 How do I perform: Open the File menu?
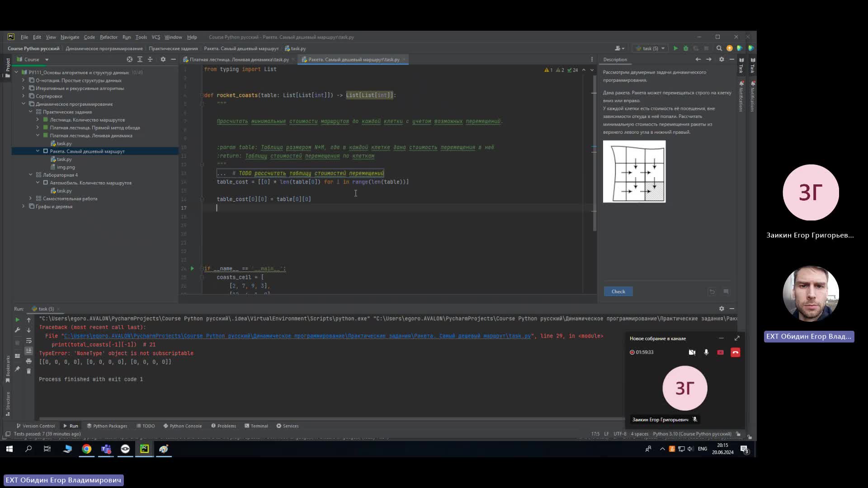[24, 37]
